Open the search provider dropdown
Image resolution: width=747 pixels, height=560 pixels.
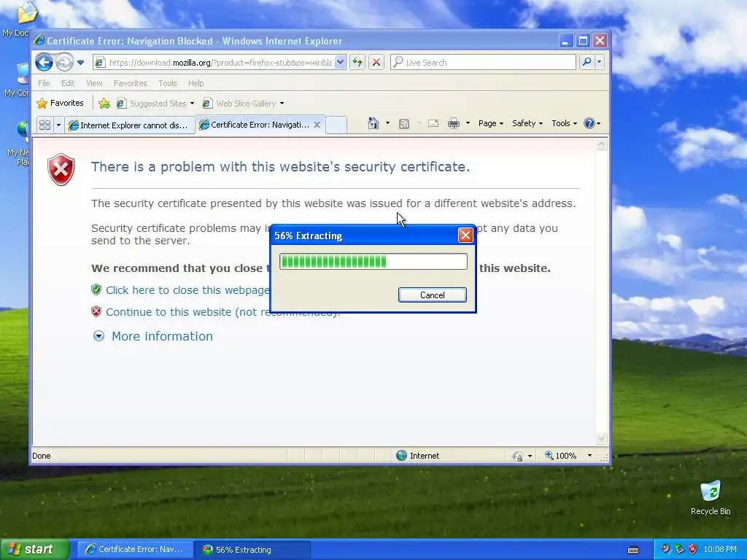point(600,62)
